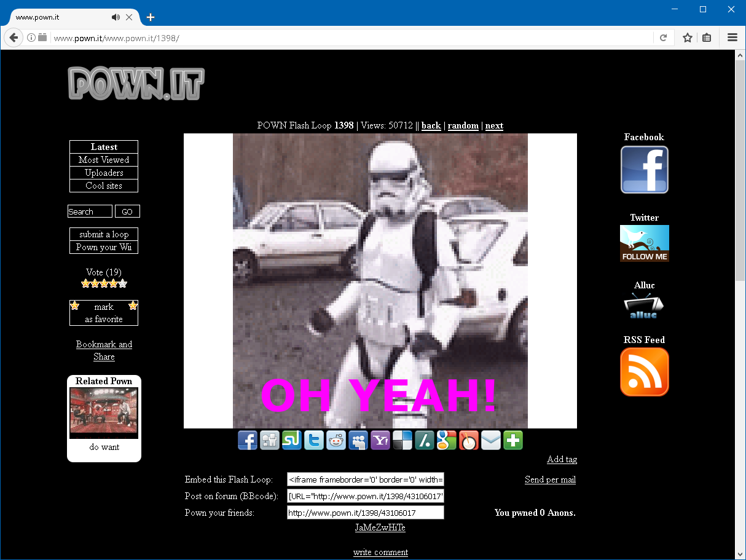Image resolution: width=746 pixels, height=560 pixels.
Task: Toggle mark as favorite
Action: click(104, 313)
